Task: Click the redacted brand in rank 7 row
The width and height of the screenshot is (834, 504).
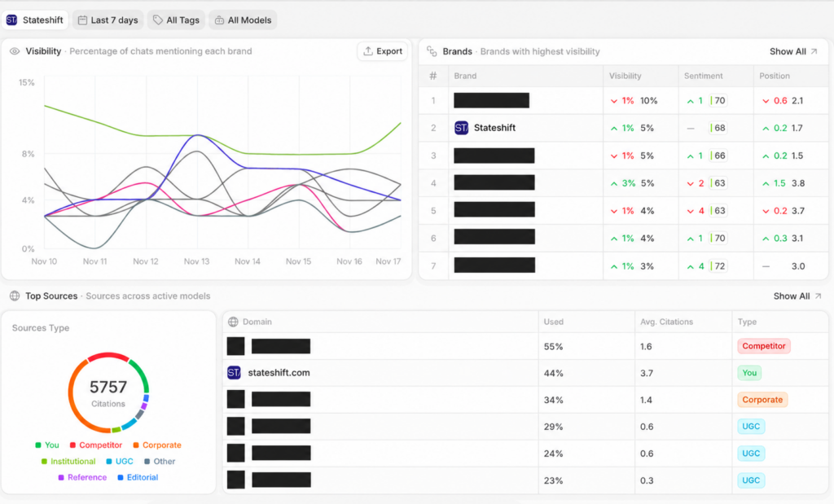Action: (494, 265)
